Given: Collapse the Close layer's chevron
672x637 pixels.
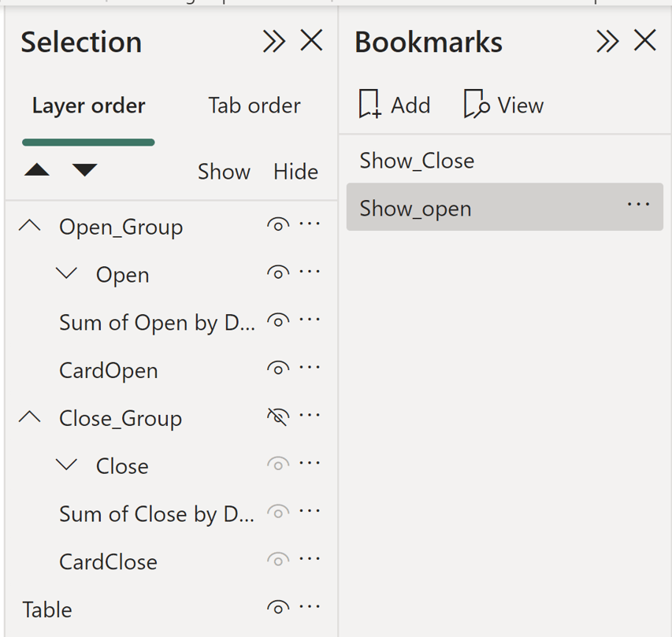Looking at the screenshot, I should click(x=66, y=465).
